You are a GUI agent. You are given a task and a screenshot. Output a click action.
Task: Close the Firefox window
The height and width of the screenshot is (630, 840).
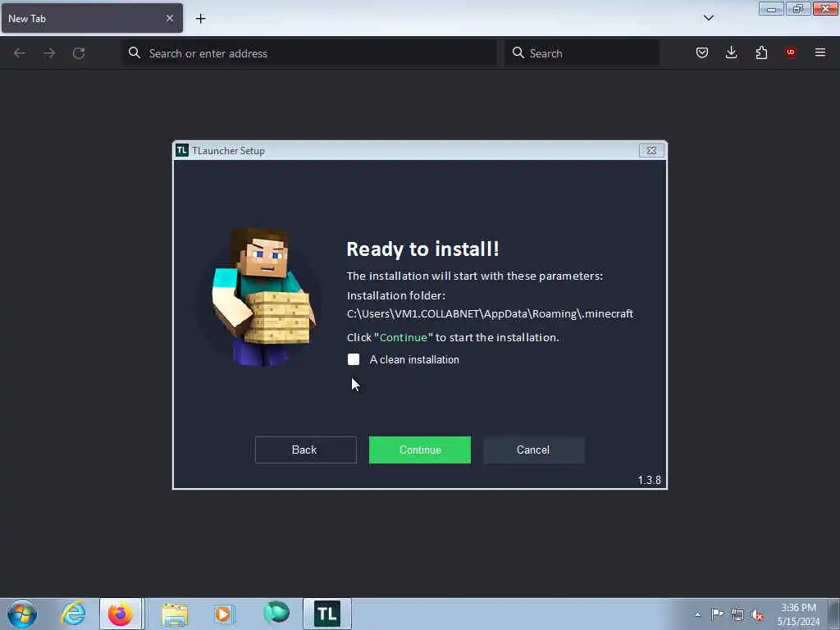[x=825, y=9]
